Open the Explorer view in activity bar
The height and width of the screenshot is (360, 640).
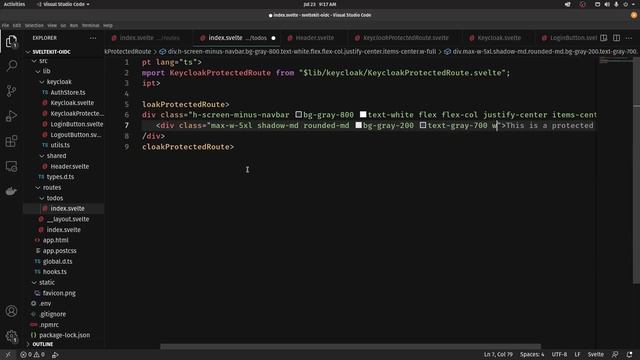click(x=11, y=41)
